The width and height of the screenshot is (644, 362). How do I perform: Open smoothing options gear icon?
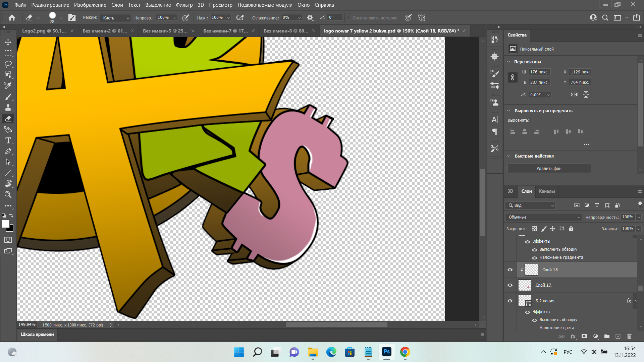310,18
